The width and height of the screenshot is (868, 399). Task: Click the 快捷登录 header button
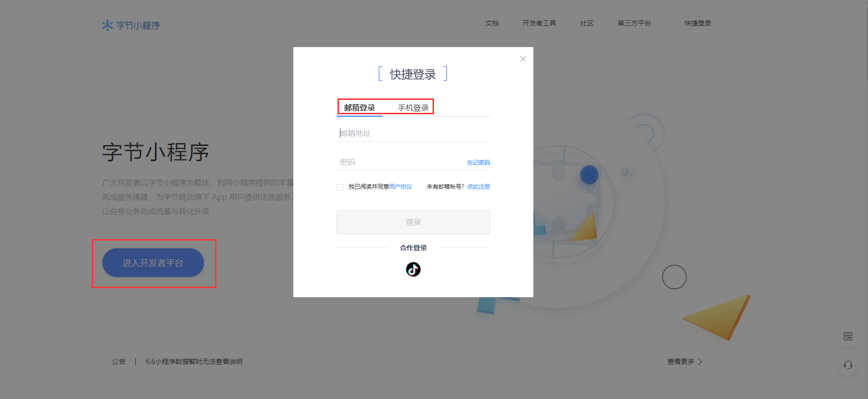pyautogui.click(x=698, y=23)
